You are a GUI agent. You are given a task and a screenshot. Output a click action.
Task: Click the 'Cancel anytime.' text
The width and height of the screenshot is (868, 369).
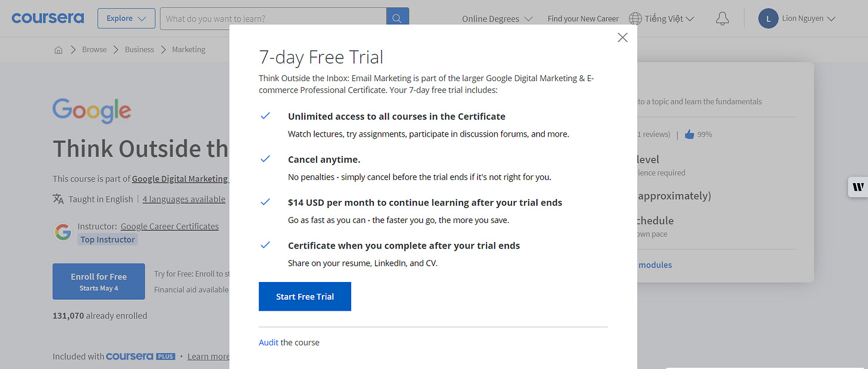pos(324,160)
